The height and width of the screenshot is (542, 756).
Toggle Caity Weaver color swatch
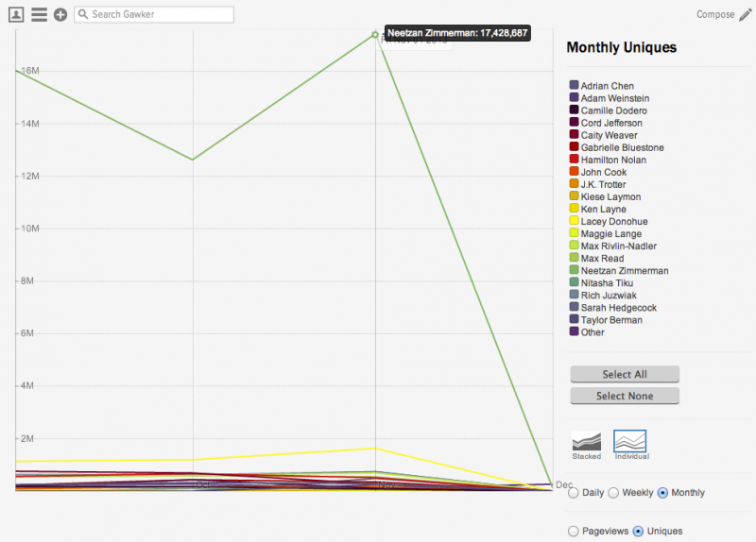[x=574, y=134]
